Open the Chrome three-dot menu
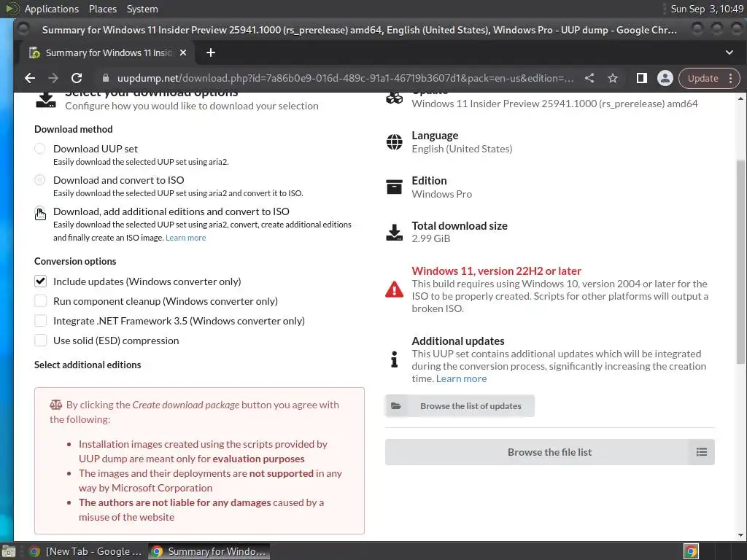The width and height of the screenshot is (747, 560). click(731, 78)
